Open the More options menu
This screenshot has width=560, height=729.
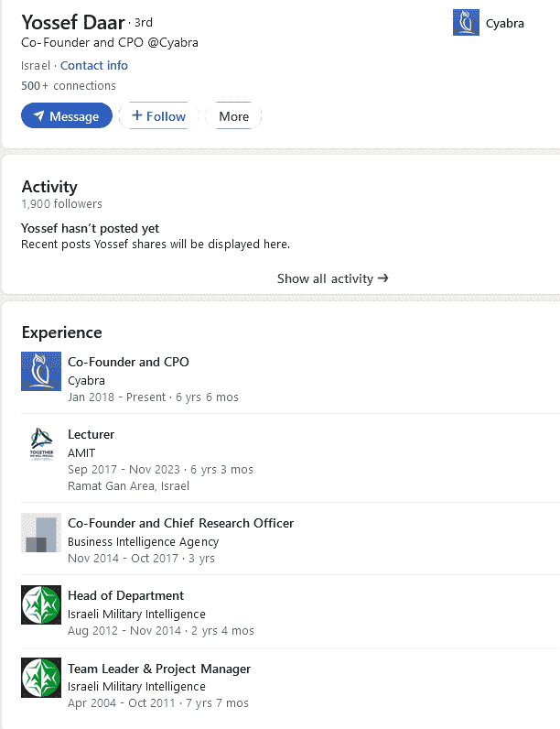pyautogui.click(x=233, y=115)
